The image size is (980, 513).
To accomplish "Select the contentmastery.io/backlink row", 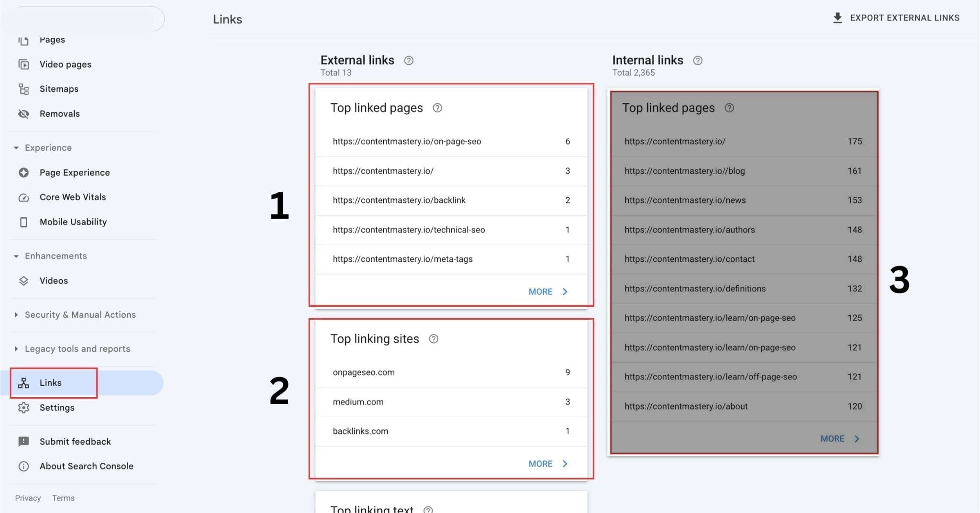I will pos(451,201).
